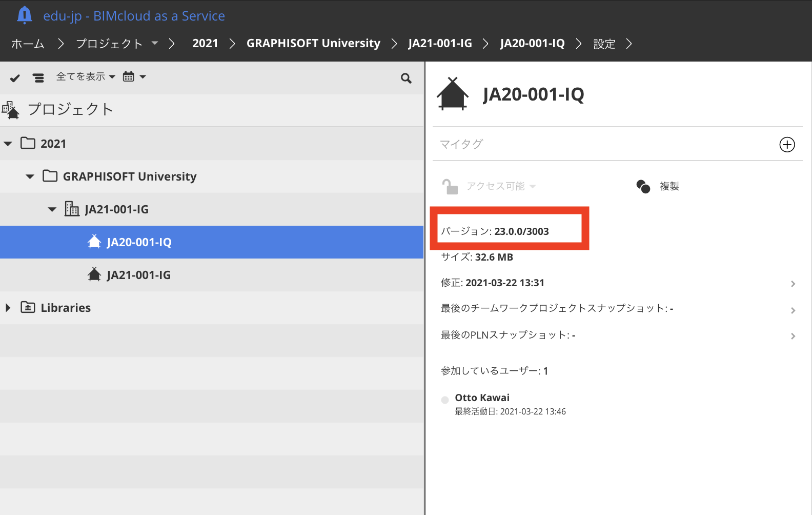Click the edu-jp BIMcloud as a Service title
This screenshot has width=812, height=515.
click(134, 16)
